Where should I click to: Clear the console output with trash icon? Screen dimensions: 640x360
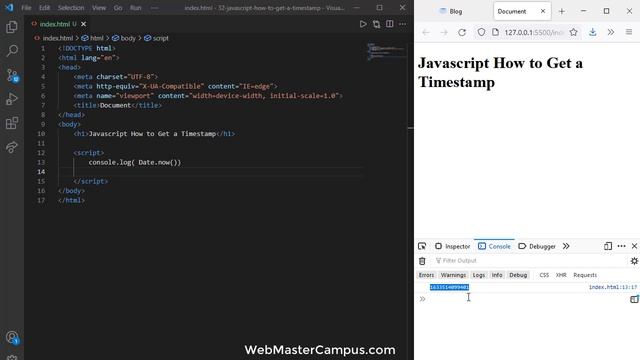point(422,261)
